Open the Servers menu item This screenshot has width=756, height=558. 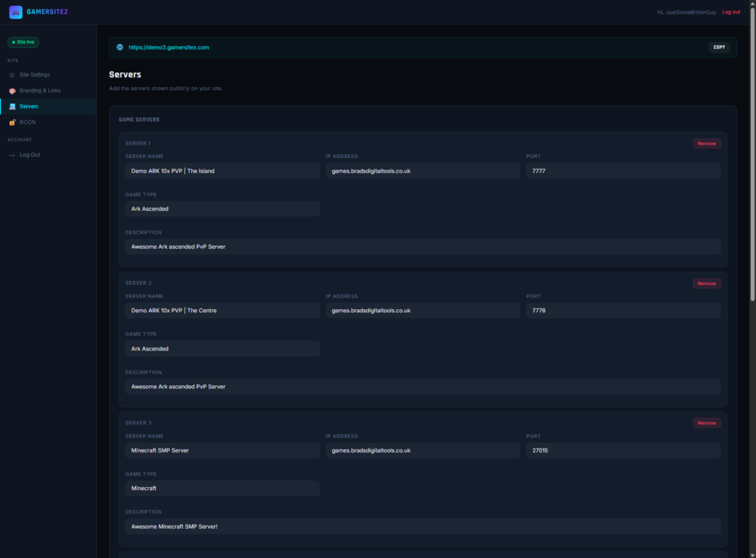click(29, 106)
